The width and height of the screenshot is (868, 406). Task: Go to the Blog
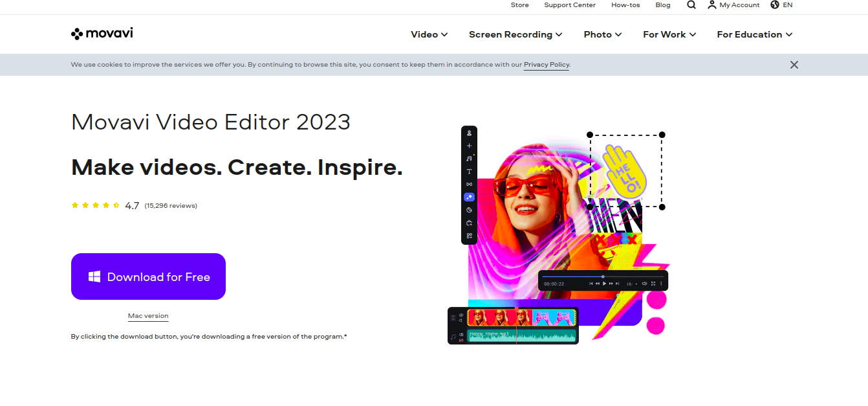[663, 5]
